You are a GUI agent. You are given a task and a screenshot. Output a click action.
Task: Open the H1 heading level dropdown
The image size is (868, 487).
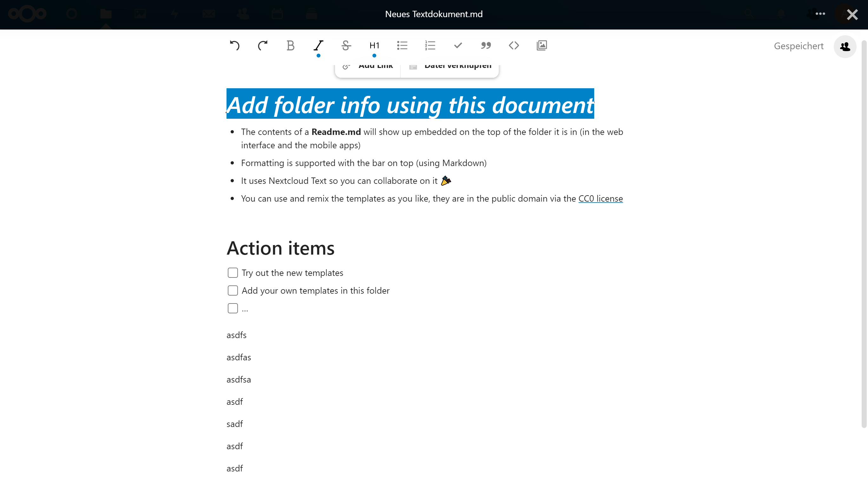tap(374, 45)
